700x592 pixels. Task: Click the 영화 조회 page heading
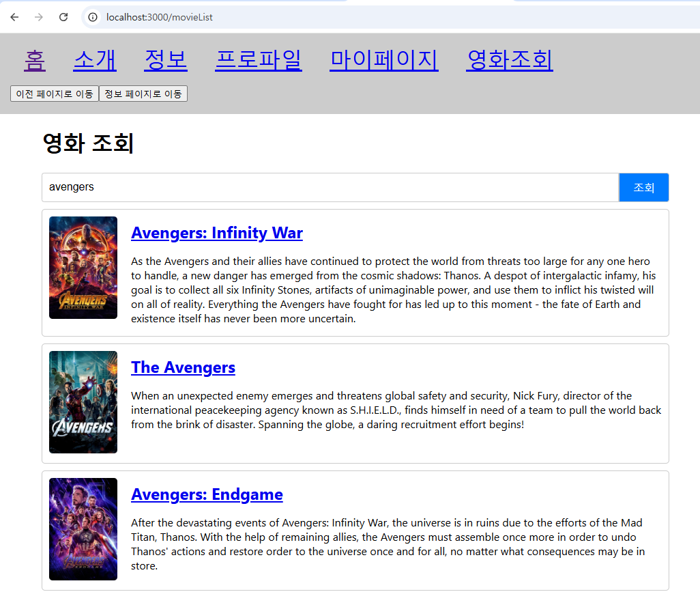pyautogui.click(x=88, y=143)
